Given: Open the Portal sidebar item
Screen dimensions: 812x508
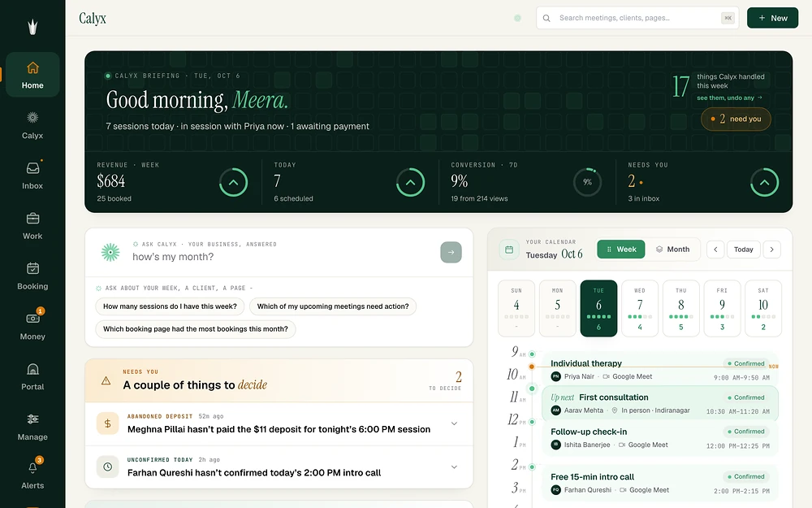Looking at the screenshot, I should coord(32,376).
